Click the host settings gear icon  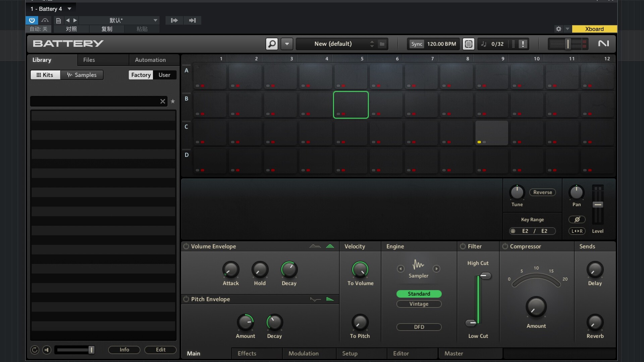558,29
